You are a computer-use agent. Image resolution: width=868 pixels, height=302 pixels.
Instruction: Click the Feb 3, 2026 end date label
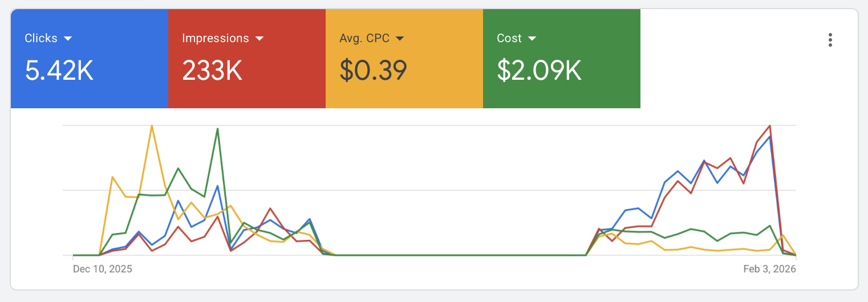click(x=769, y=269)
